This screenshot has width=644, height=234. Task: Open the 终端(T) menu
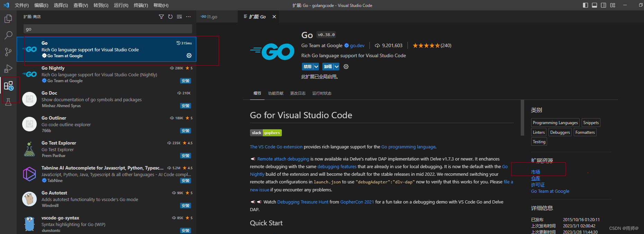click(x=141, y=5)
